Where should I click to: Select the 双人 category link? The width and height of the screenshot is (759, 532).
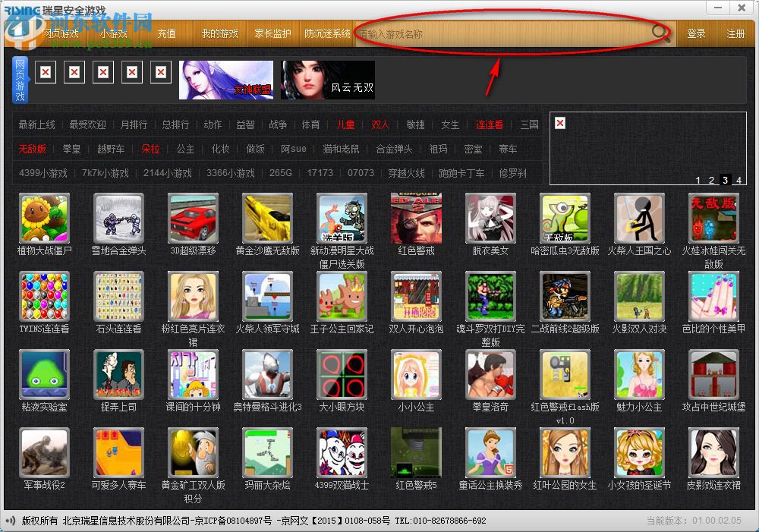pyautogui.click(x=380, y=125)
